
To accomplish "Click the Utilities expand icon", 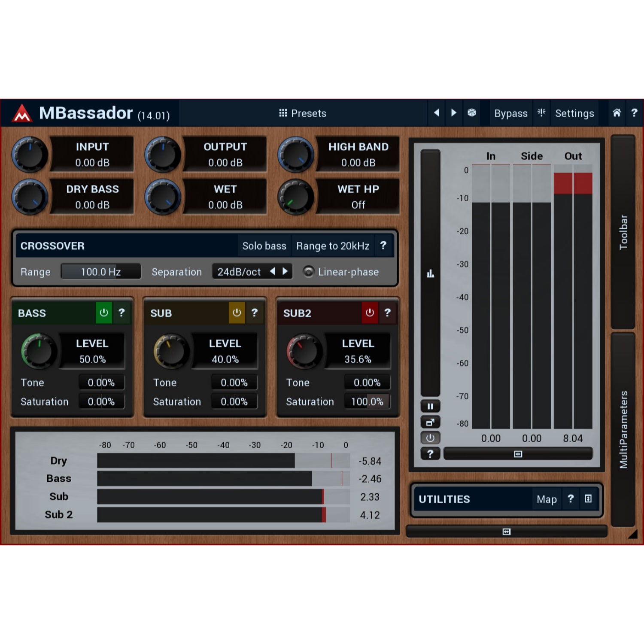I will 588,499.
